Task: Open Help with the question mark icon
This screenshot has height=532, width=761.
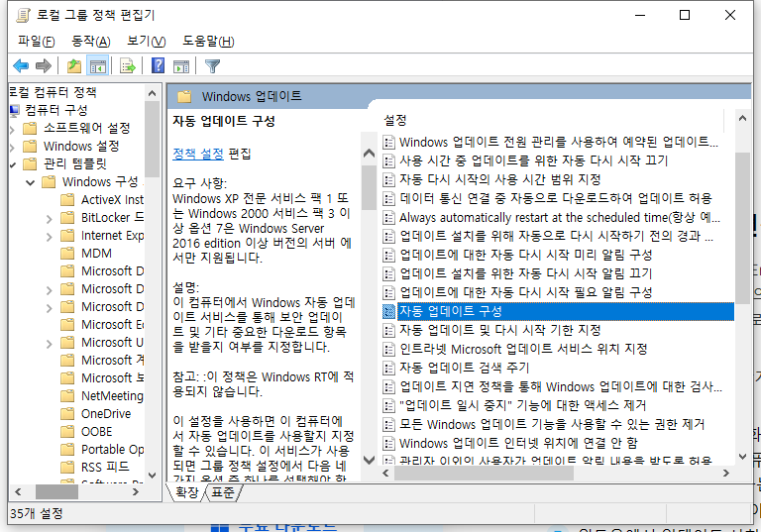Action: (x=159, y=65)
